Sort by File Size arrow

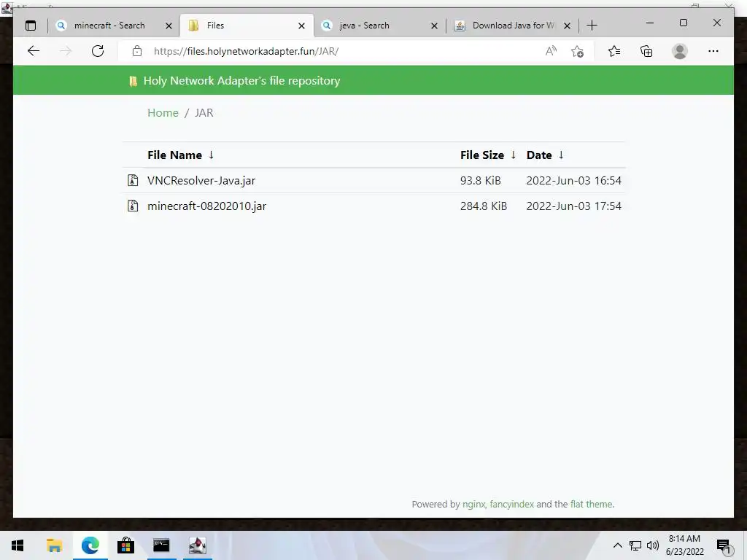point(513,155)
